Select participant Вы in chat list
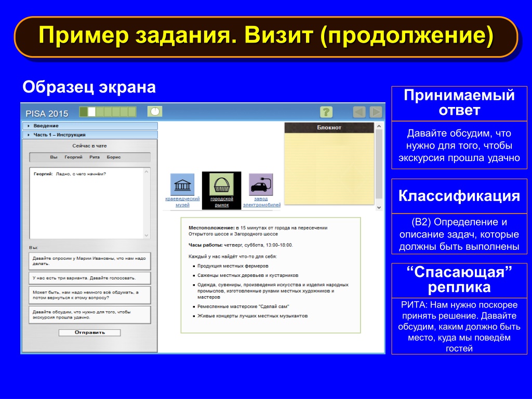The height and width of the screenshot is (399, 532). (x=54, y=157)
